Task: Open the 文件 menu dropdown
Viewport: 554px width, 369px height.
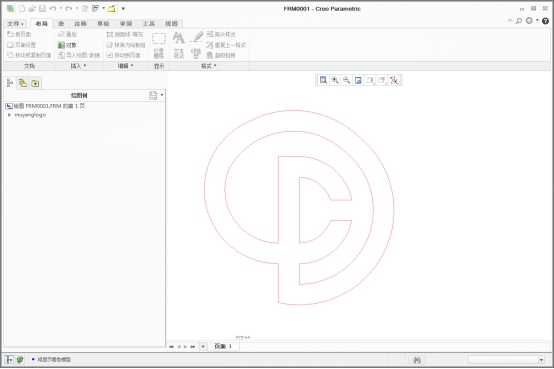Action: pyautogui.click(x=15, y=24)
